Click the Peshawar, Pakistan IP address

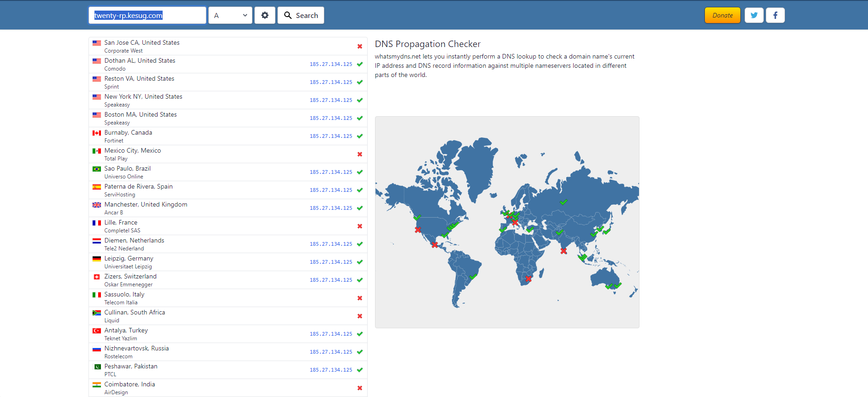(x=331, y=370)
